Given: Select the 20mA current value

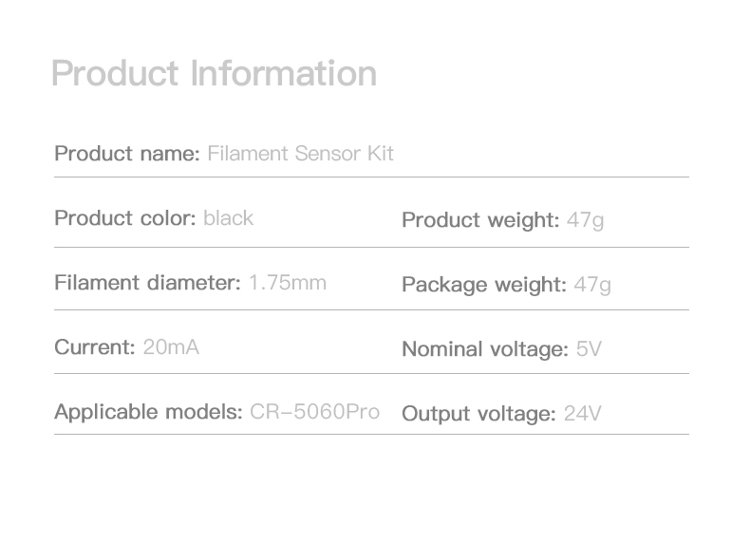Looking at the screenshot, I should point(171,347).
